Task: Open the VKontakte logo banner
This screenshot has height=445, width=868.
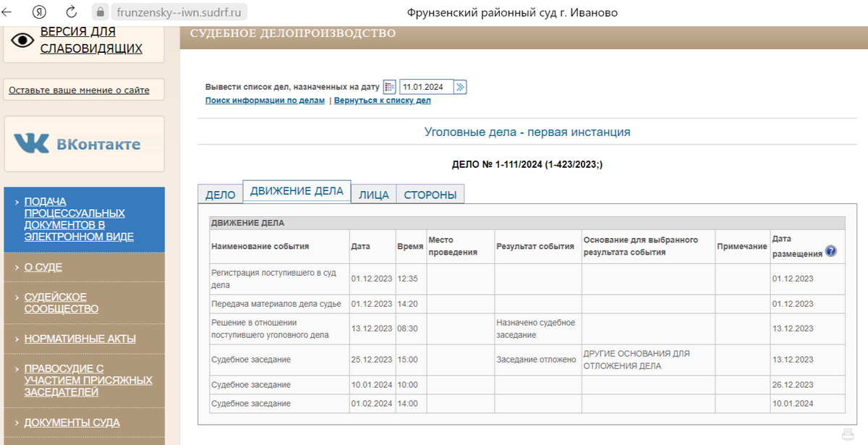Action: click(x=84, y=144)
